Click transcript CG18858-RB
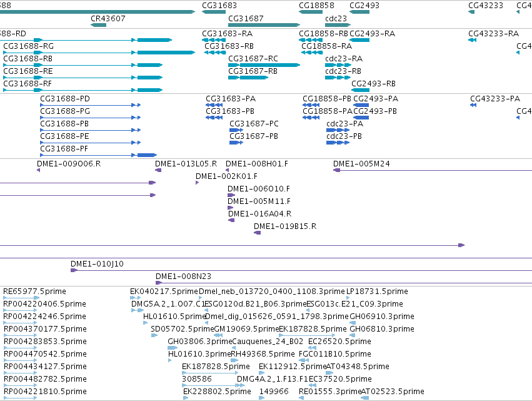The image size is (532, 401). click(x=323, y=34)
